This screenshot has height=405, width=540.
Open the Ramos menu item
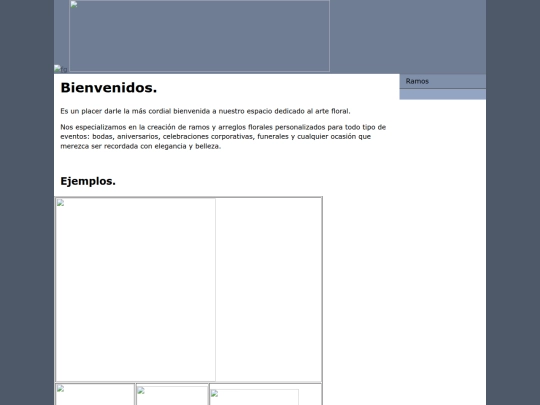tap(443, 81)
